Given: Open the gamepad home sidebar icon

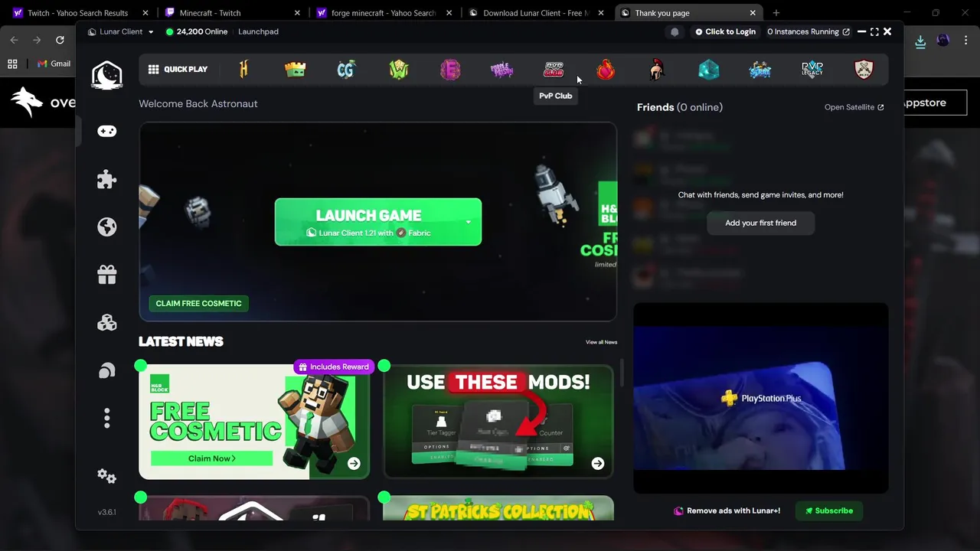Looking at the screenshot, I should [x=107, y=132].
